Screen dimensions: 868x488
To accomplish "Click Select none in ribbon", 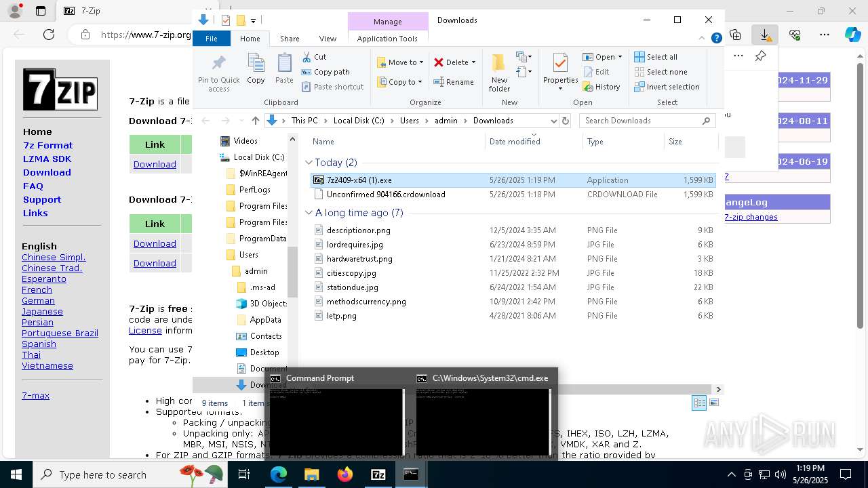I will coord(660,72).
